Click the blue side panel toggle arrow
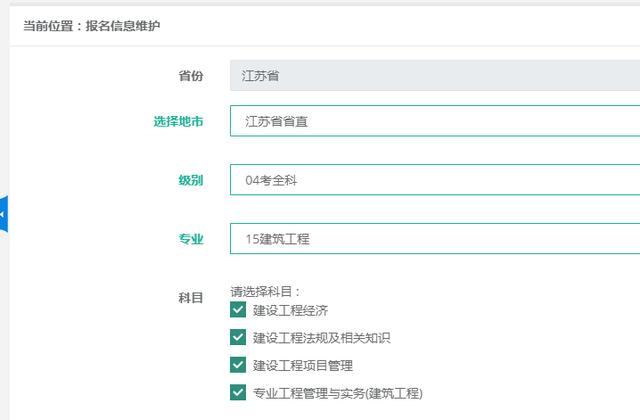640x420 pixels. point(4,214)
